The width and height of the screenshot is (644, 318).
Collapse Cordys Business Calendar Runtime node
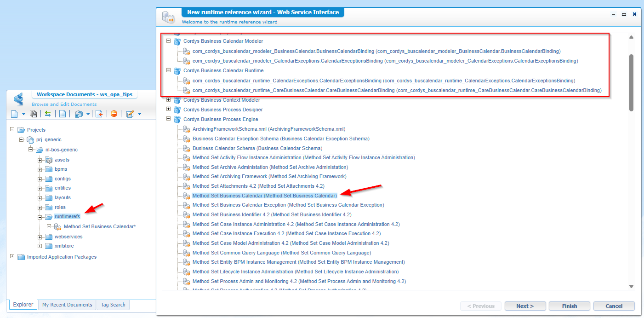(168, 70)
